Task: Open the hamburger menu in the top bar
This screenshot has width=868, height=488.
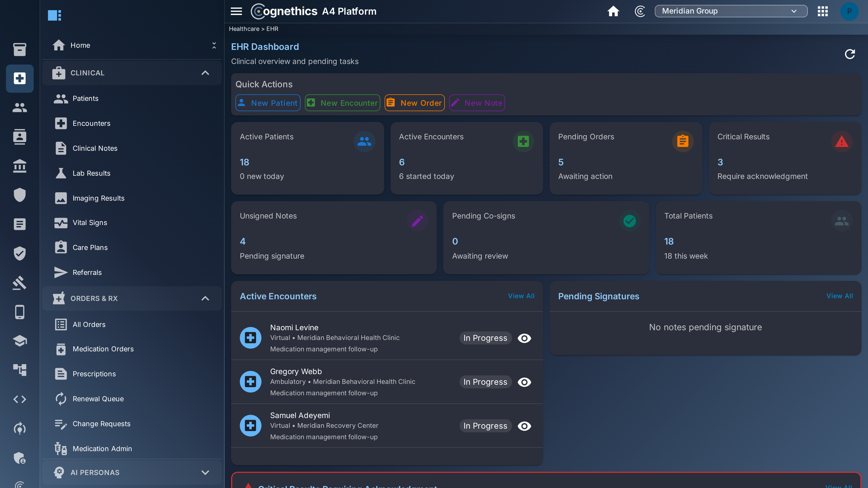Action: click(236, 11)
